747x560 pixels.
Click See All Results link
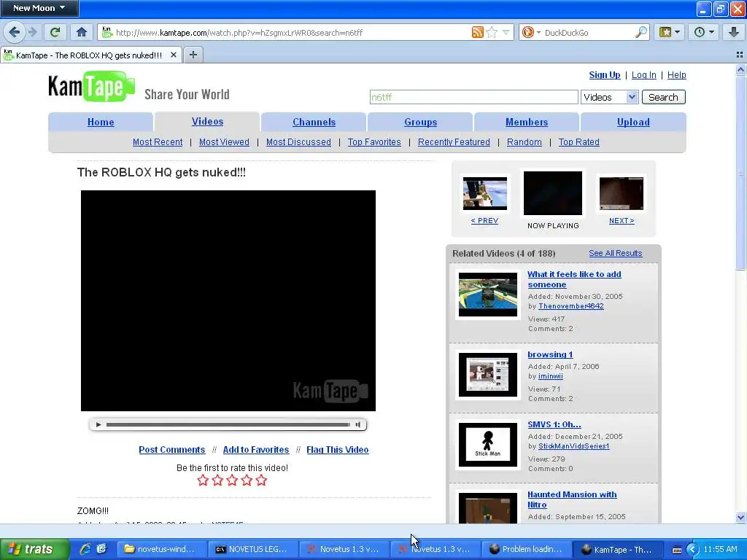616,253
